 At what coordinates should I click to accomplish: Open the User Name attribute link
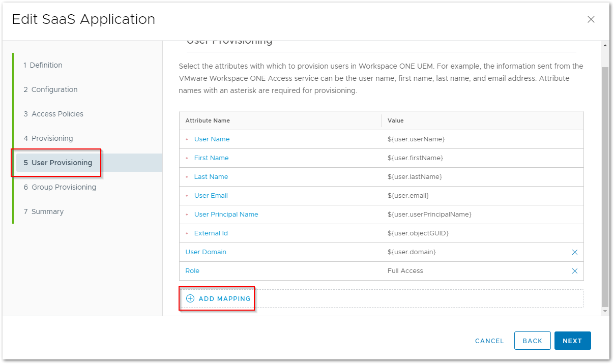(212, 139)
